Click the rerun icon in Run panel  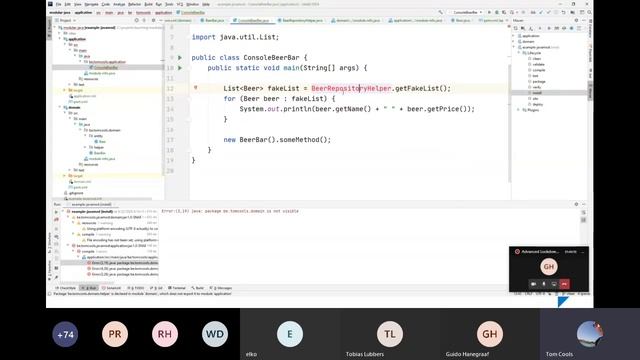(56, 212)
